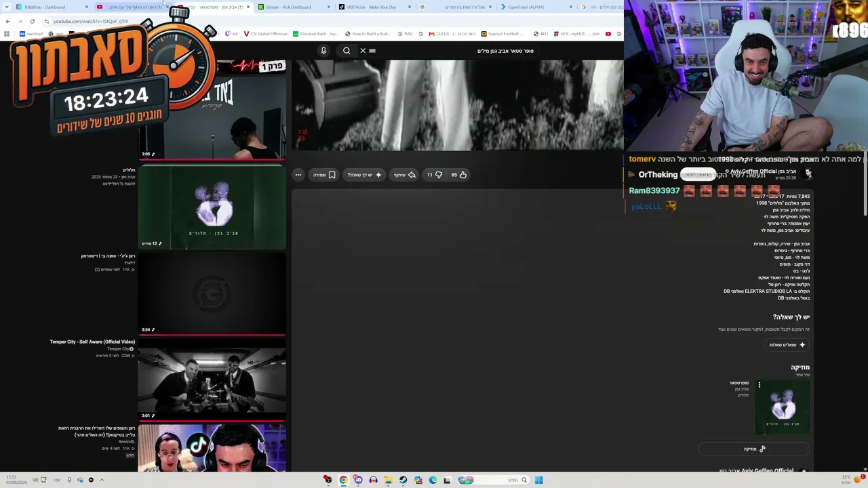The width and height of the screenshot is (868, 488).
Task: Click the browser forward arrow
Action: tap(20, 21)
